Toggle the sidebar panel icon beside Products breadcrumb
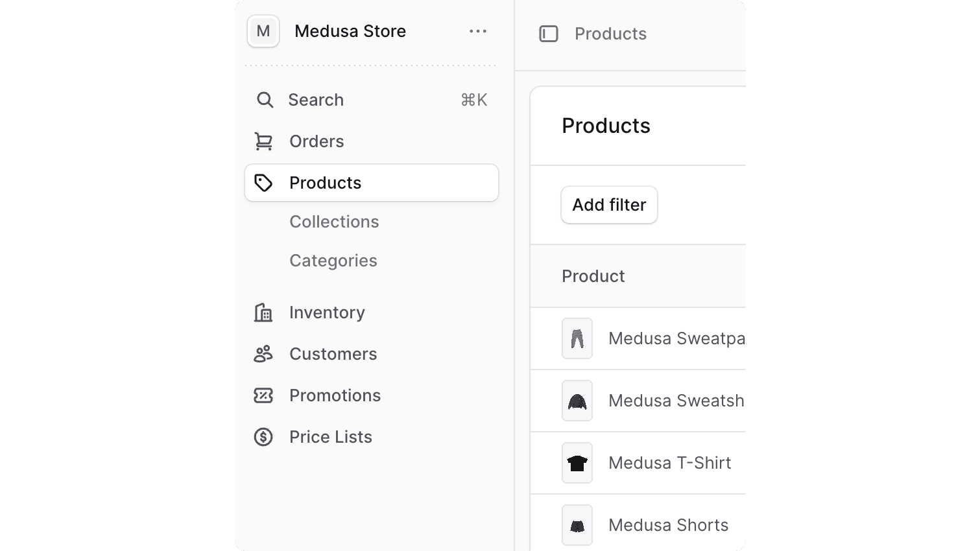This screenshot has width=980, height=551. coord(549,33)
